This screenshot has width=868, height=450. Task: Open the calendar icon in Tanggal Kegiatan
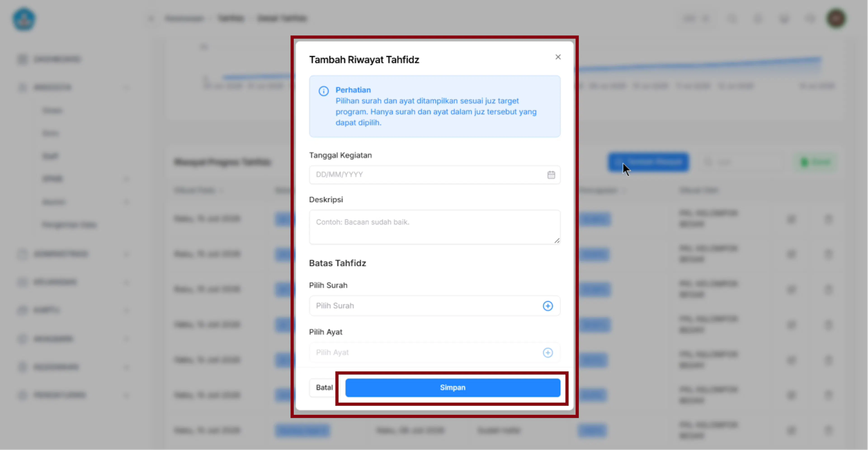click(551, 175)
